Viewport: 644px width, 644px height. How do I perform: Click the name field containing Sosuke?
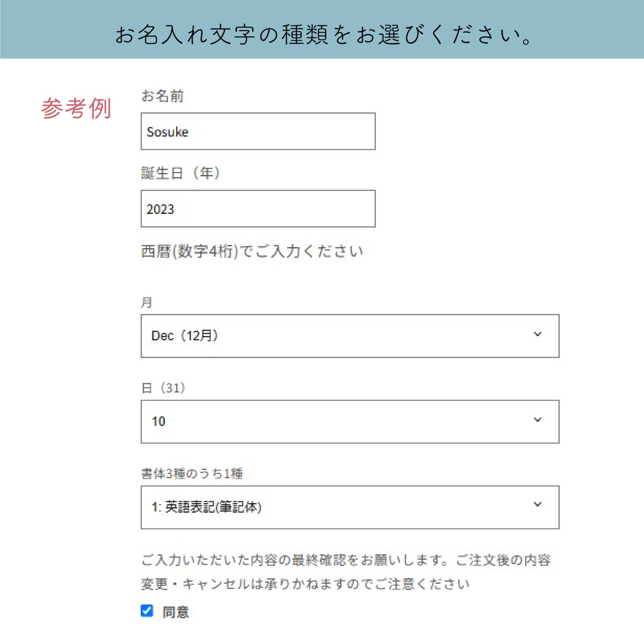click(258, 131)
